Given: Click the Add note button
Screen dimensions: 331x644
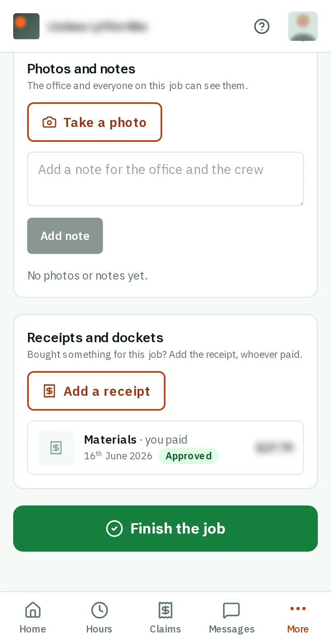Looking at the screenshot, I should click(65, 236).
